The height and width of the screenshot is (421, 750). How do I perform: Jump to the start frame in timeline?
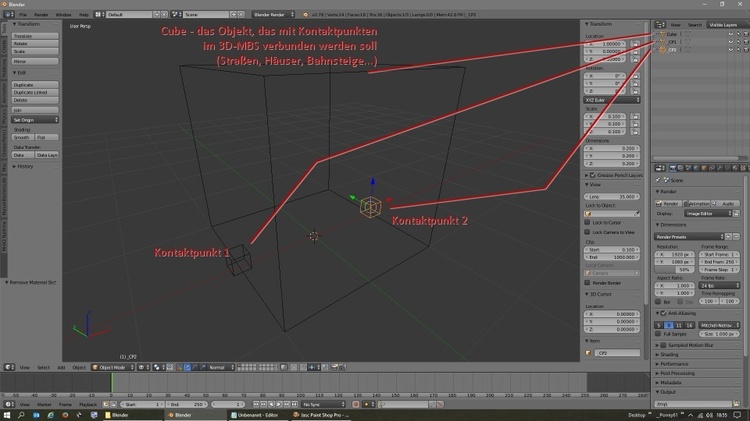click(256, 404)
